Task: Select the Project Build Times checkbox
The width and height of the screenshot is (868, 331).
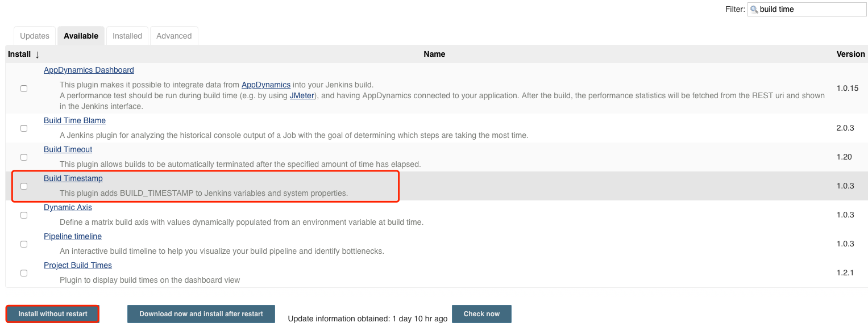Action: (x=24, y=273)
